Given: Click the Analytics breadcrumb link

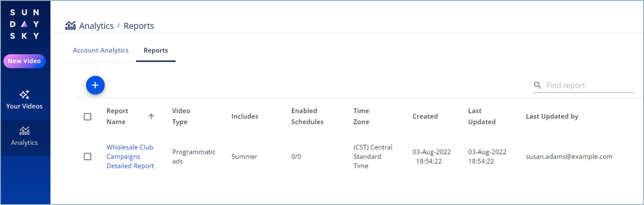Looking at the screenshot, I should tap(96, 26).
